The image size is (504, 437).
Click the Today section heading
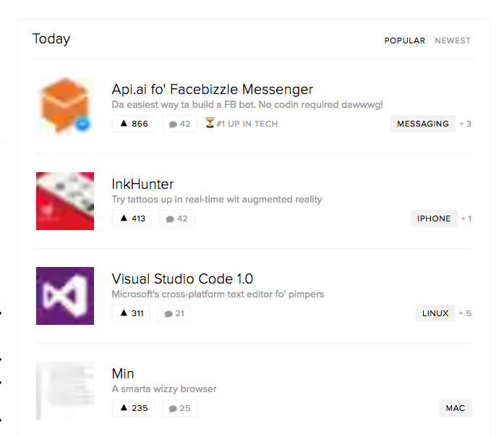51,39
